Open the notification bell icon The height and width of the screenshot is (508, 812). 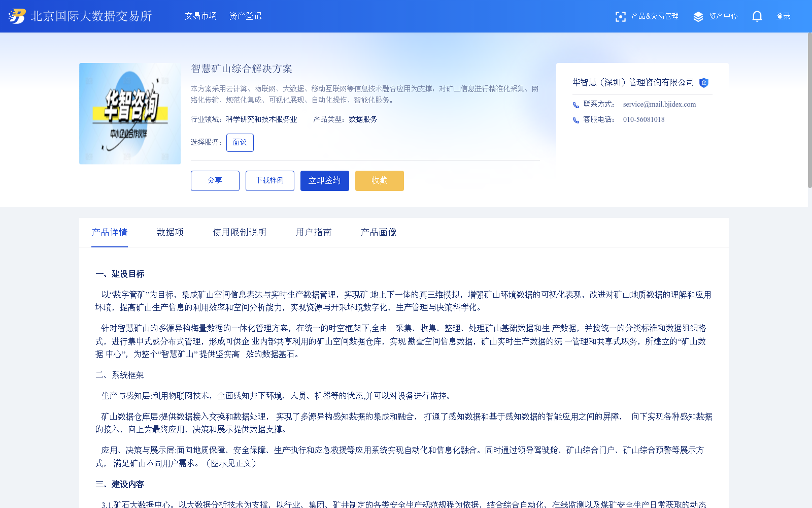(x=757, y=16)
